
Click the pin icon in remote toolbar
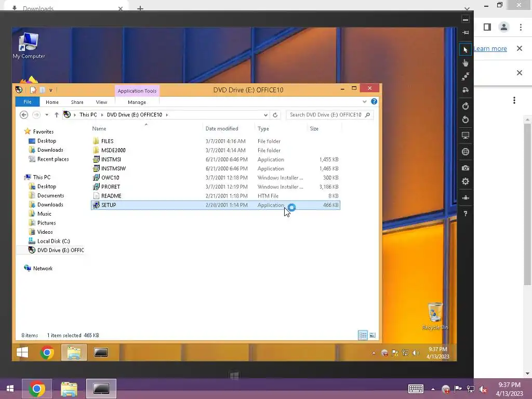pyautogui.click(x=465, y=33)
